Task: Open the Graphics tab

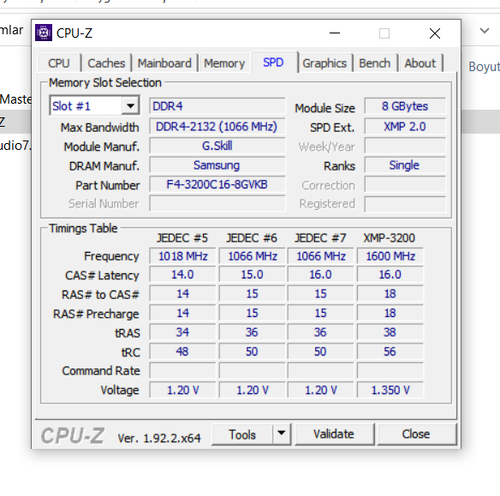Action: (325, 63)
